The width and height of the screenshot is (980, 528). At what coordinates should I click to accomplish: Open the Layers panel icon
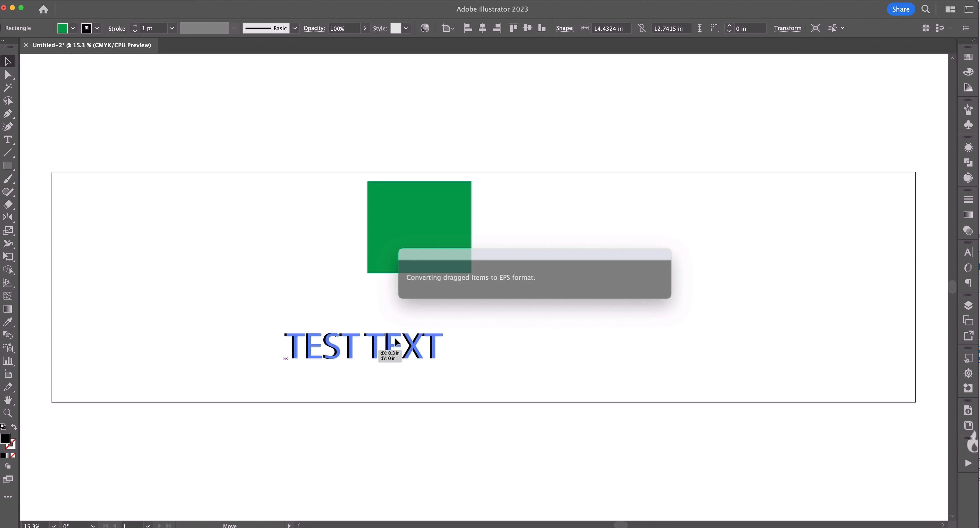968,306
